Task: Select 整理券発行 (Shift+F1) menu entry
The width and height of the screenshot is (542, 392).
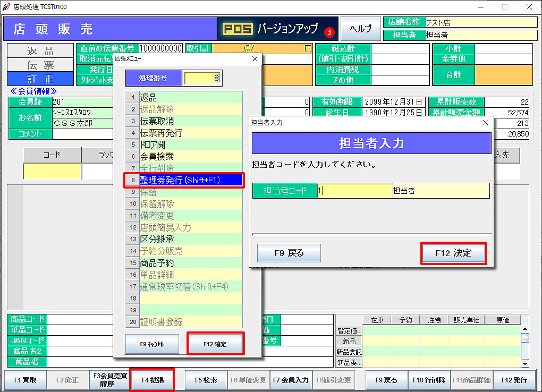Action: click(190, 180)
